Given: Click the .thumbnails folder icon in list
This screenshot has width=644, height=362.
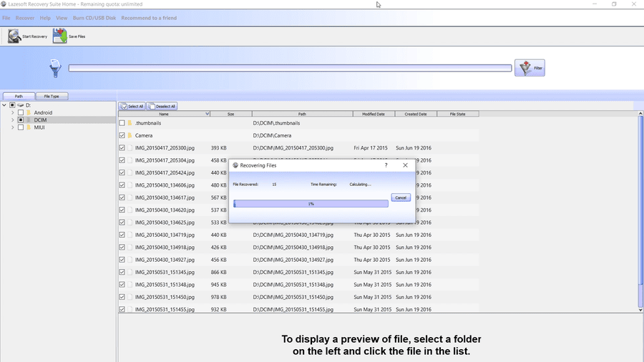Looking at the screenshot, I should pyautogui.click(x=130, y=123).
